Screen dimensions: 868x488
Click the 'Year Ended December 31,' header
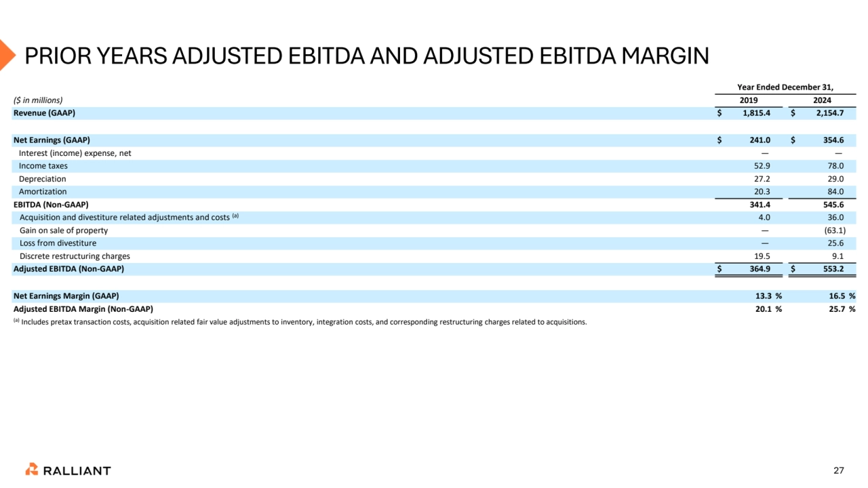pos(785,87)
